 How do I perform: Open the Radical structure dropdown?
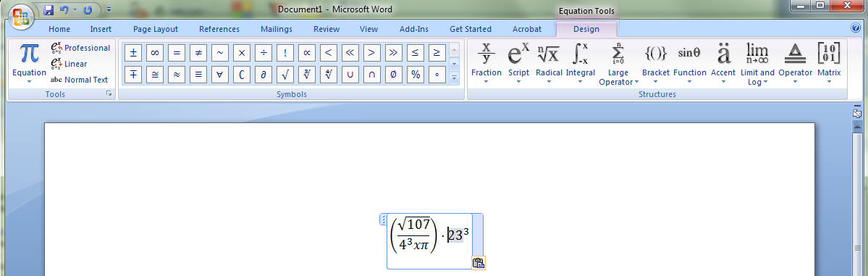pos(549,64)
